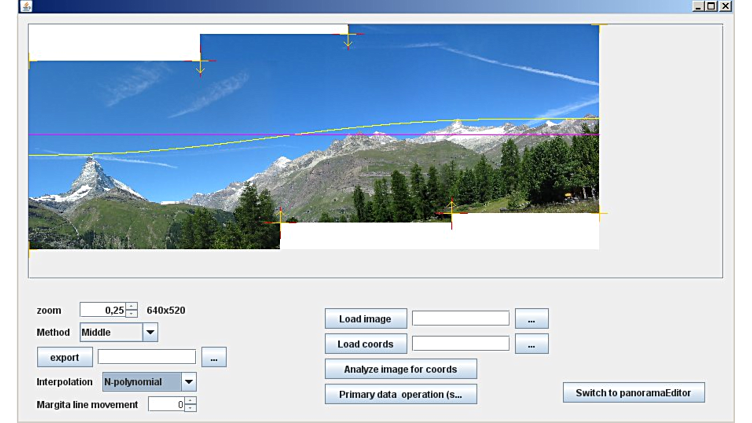The width and height of the screenshot is (752, 423).
Task: Open file browser next to Load image
Action: pos(531,319)
